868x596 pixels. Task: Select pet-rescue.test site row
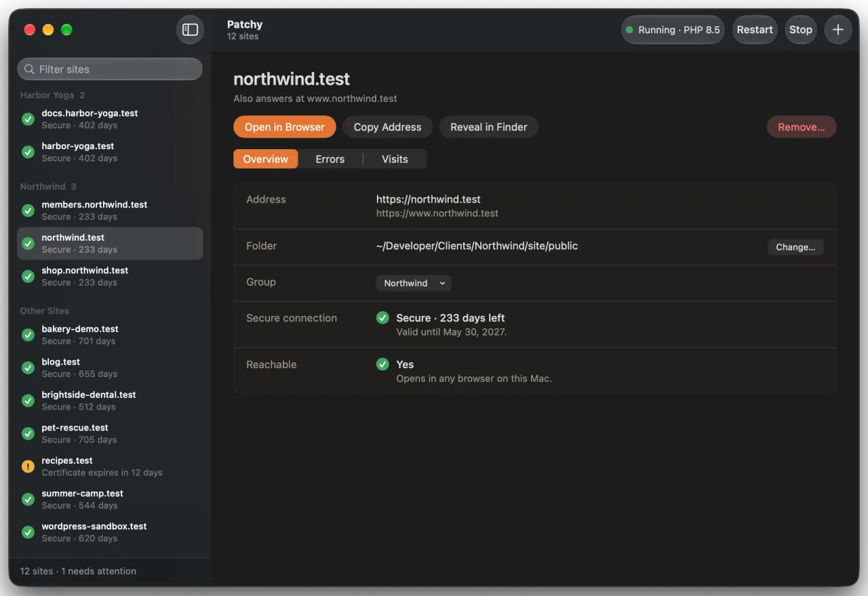110,433
